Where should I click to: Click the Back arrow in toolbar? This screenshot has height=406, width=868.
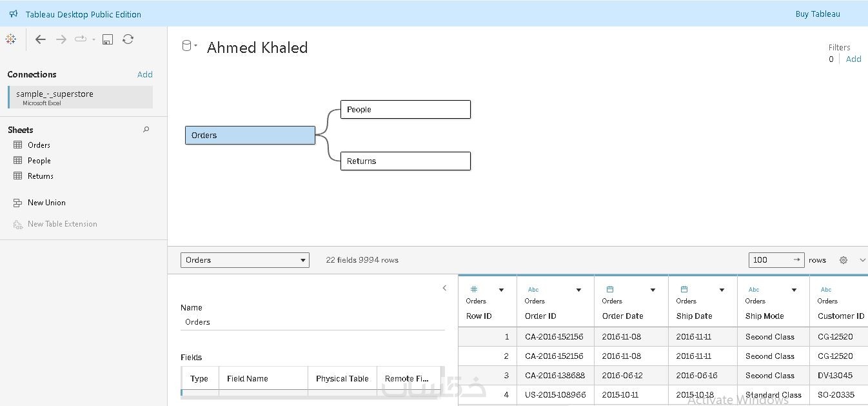pos(41,39)
